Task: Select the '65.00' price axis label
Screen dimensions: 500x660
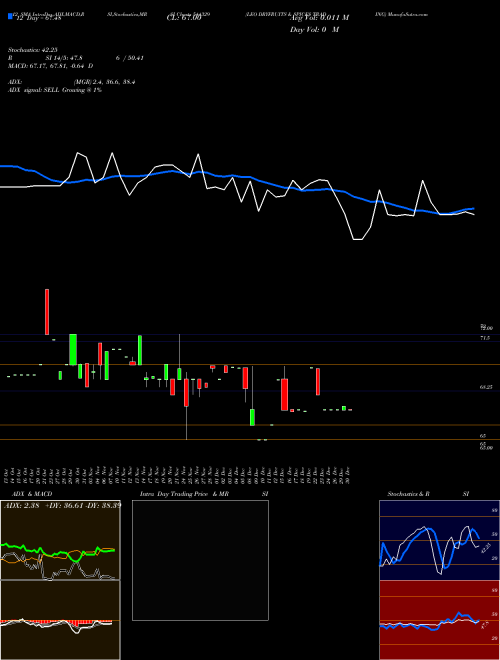Action: (486, 448)
